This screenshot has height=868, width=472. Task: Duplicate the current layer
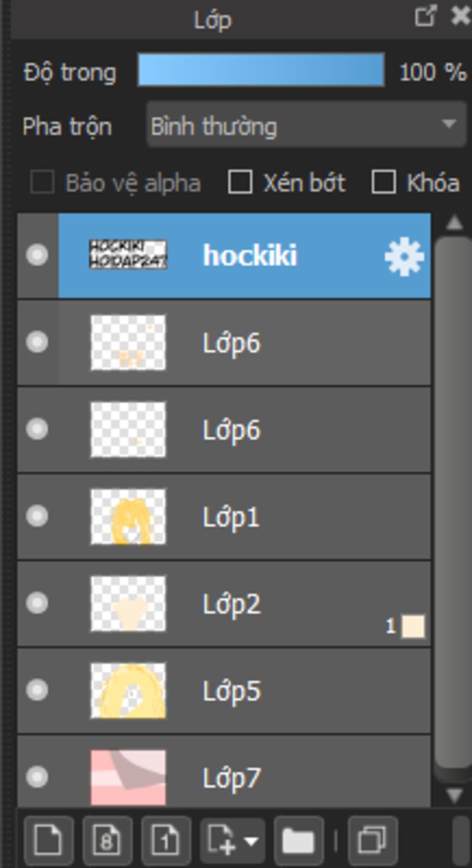coord(372,840)
